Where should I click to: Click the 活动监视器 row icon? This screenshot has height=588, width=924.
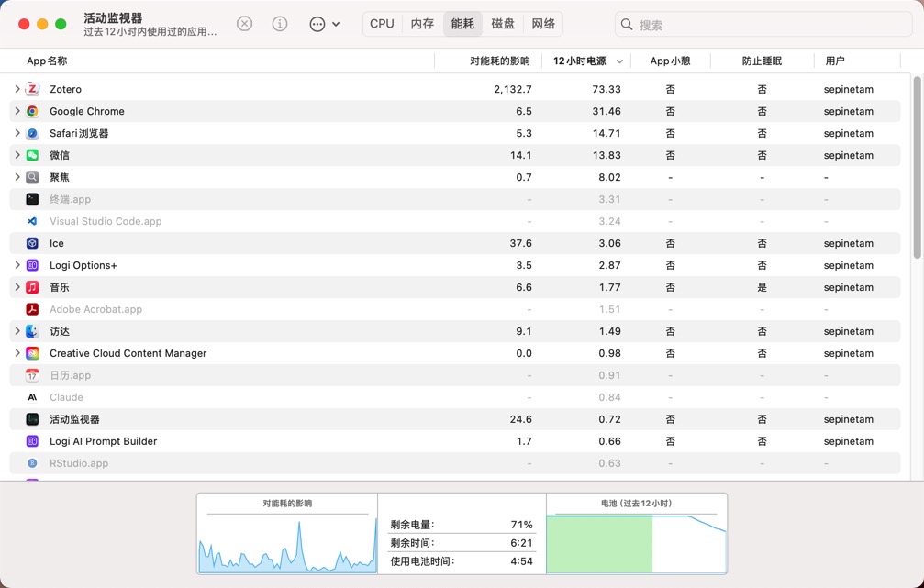(x=32, y=419)
